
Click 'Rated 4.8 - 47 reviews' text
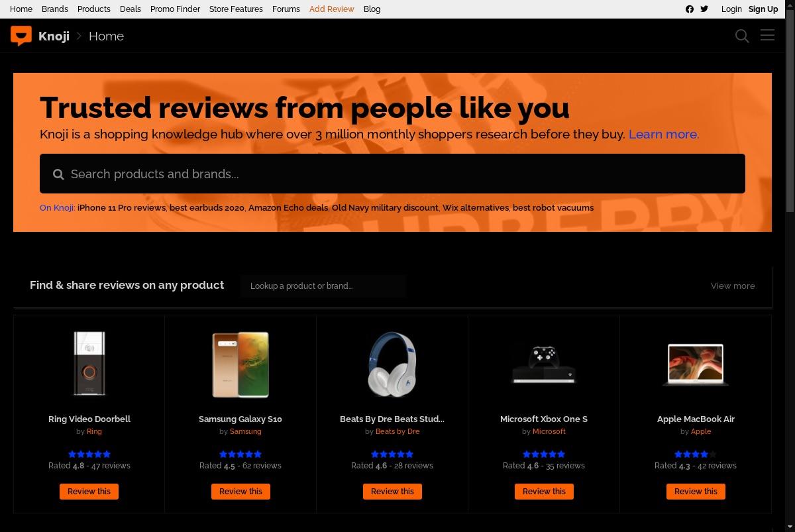89,466
